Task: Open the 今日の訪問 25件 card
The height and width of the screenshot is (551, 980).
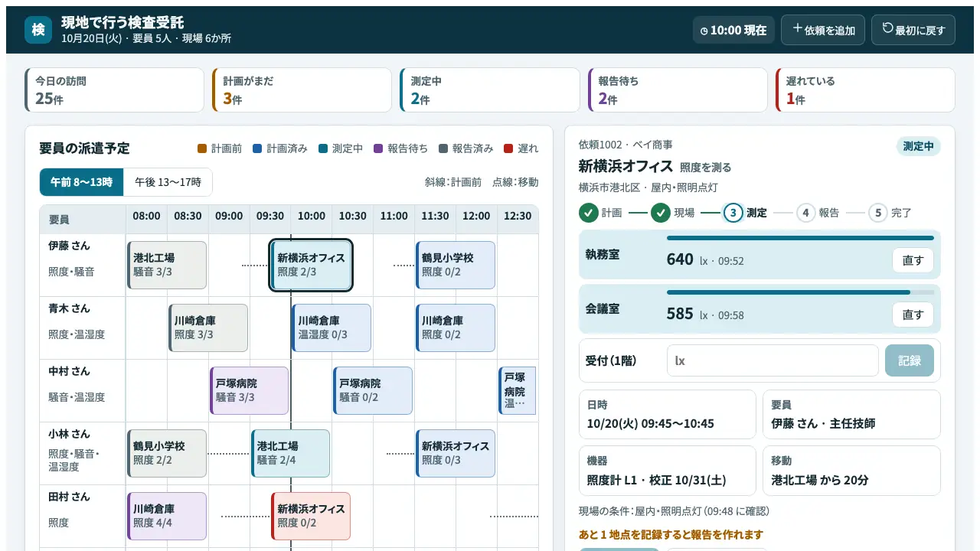Action: point(114,90)
